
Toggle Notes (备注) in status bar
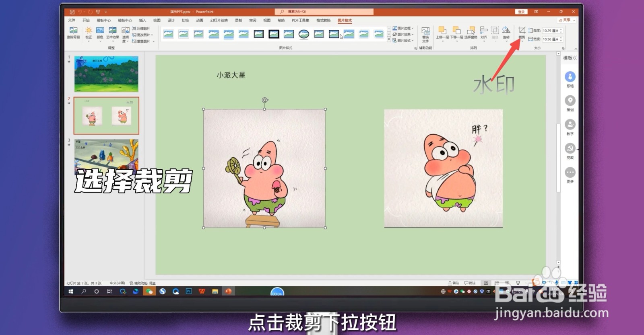coord(454,283)
